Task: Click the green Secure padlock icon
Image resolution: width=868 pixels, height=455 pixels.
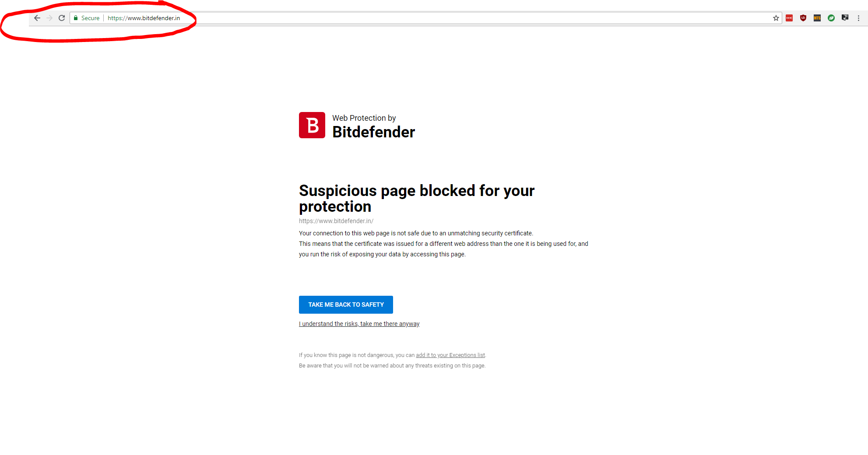Action: 76,18
